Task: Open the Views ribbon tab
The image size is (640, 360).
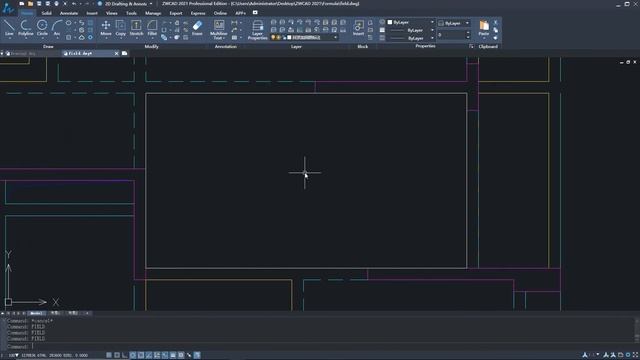Action: tap(111, 13)
